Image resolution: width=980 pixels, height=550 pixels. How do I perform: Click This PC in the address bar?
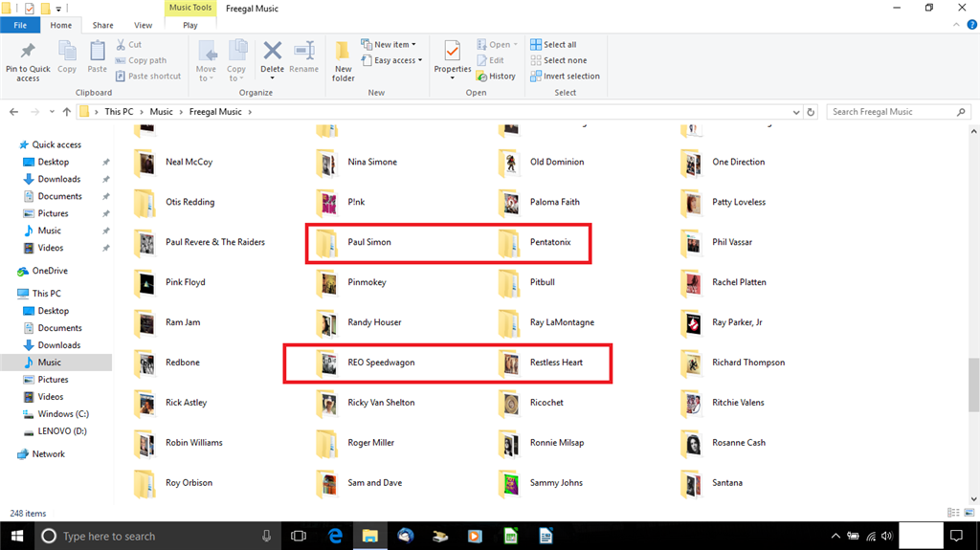click(119, 111)
